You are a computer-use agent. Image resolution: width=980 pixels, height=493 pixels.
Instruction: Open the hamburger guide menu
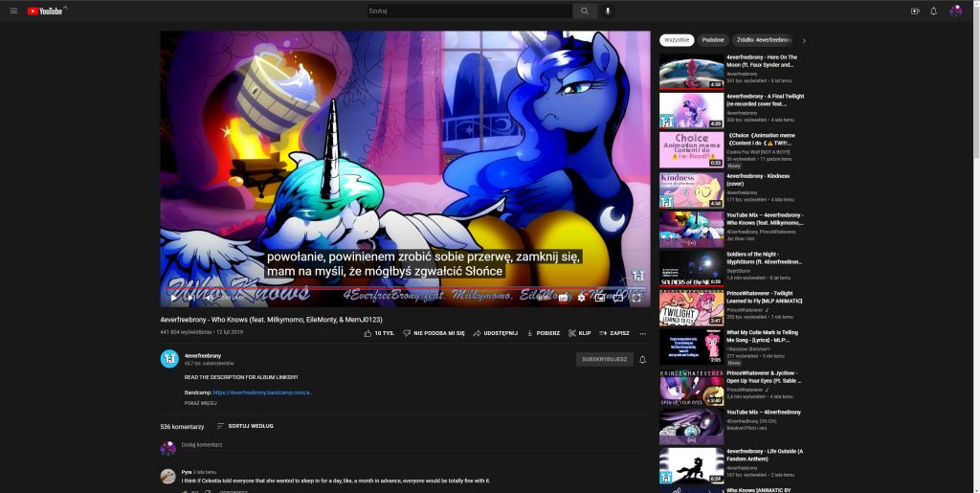[13, 11]
